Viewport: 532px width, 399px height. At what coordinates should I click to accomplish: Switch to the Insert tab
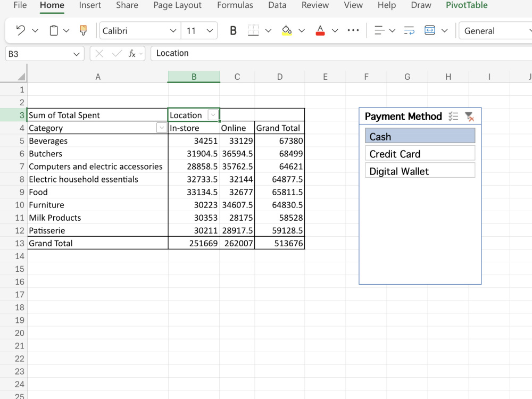tap(90, 5)
